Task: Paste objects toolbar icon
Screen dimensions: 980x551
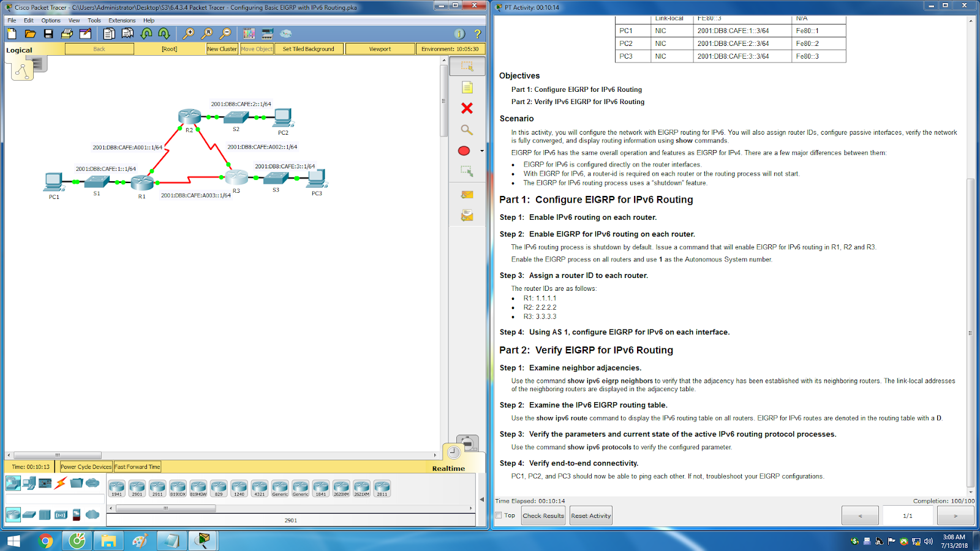Action: pyautogui.click(x=127, y=34)
